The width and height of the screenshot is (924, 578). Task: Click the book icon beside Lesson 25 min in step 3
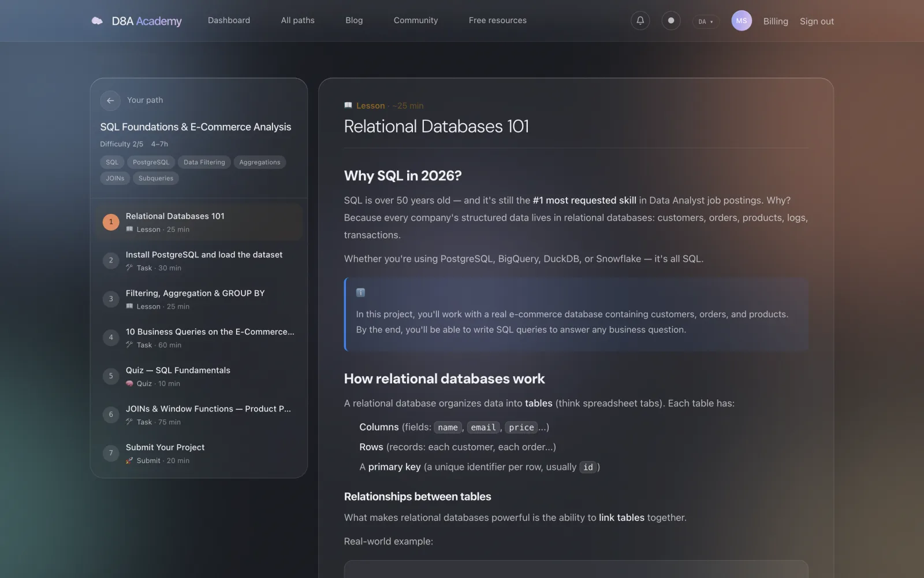coord(129,306)
